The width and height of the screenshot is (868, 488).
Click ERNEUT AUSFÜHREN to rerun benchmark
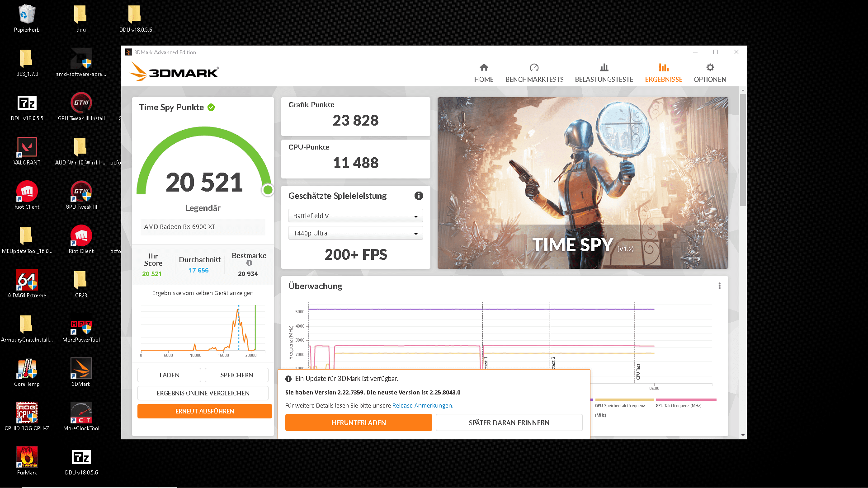pos(205,411)
